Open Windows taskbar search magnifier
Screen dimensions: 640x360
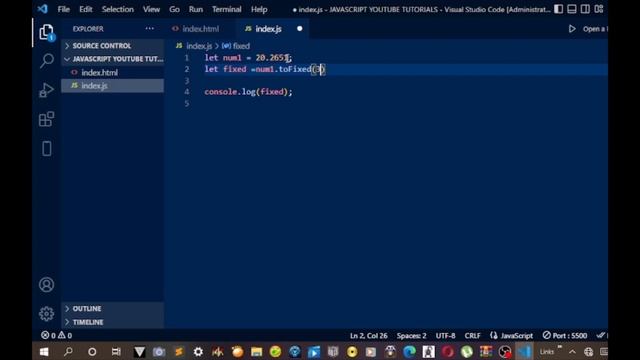click(68, 351)
